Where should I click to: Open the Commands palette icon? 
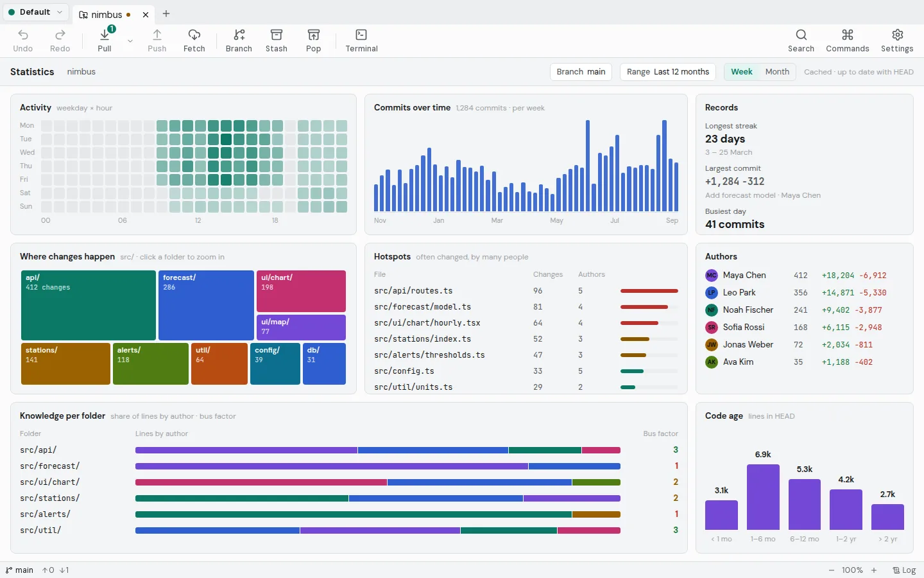pos(848,35)
